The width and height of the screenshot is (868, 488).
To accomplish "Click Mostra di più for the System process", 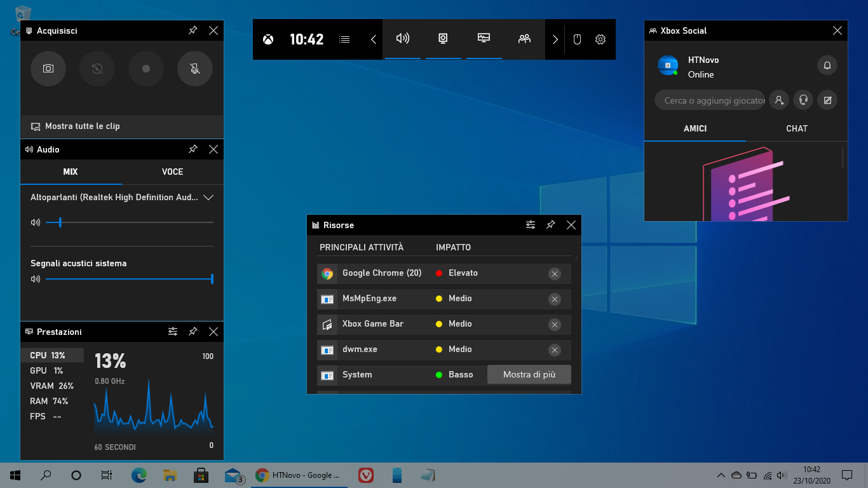I will 529,374.
